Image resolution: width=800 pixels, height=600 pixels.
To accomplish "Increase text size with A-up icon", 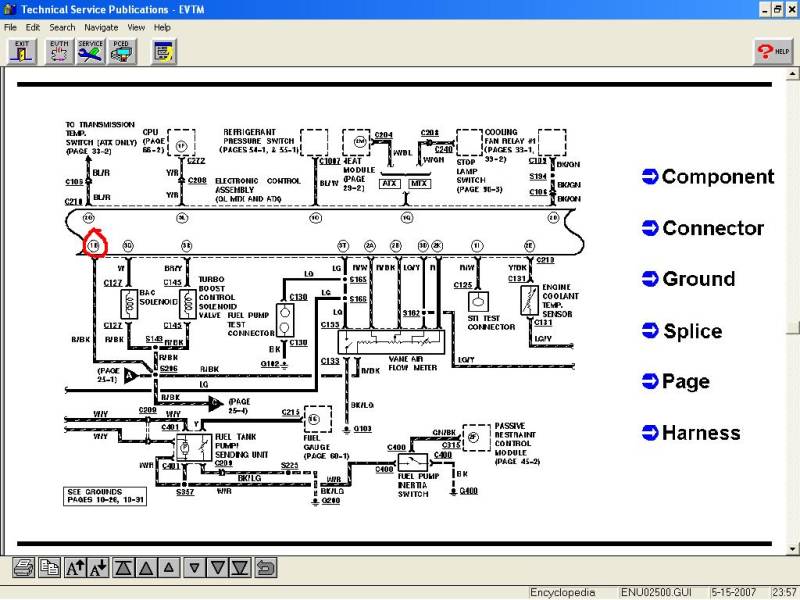I will (75, 567).
